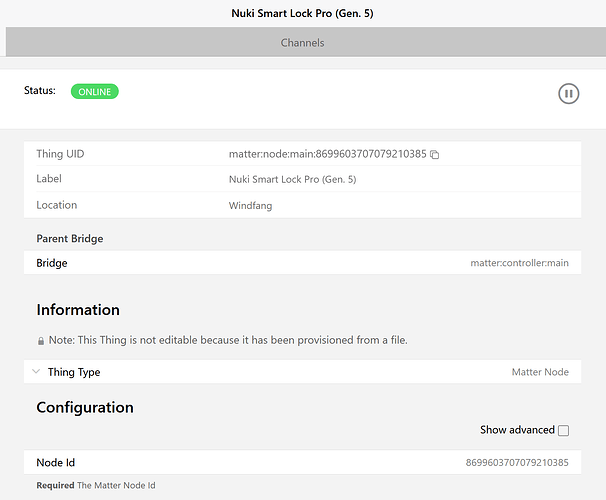Switch to the Channels tab
606x500 pixels.
[x=302, y=43]
